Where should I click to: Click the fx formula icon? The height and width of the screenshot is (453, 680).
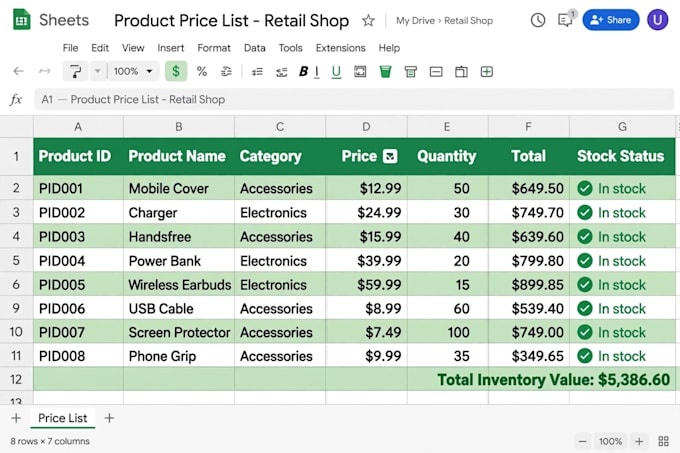tap(16, 100)
